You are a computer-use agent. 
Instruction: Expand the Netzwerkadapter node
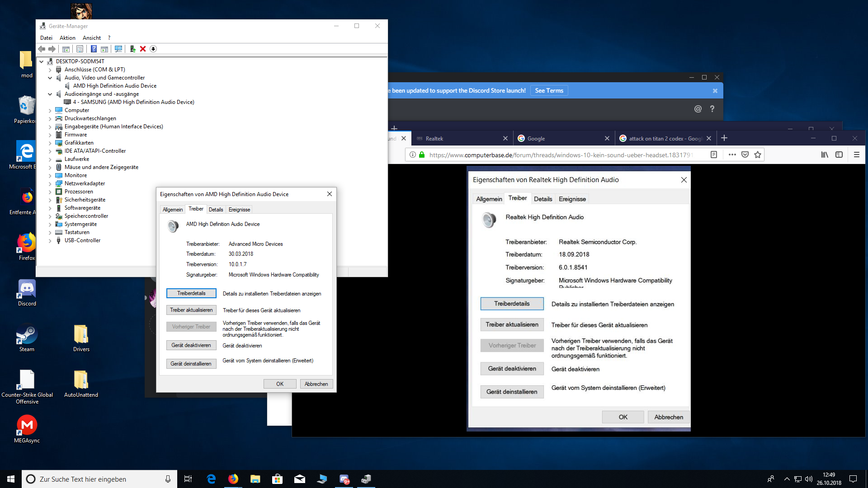point(50,183)
